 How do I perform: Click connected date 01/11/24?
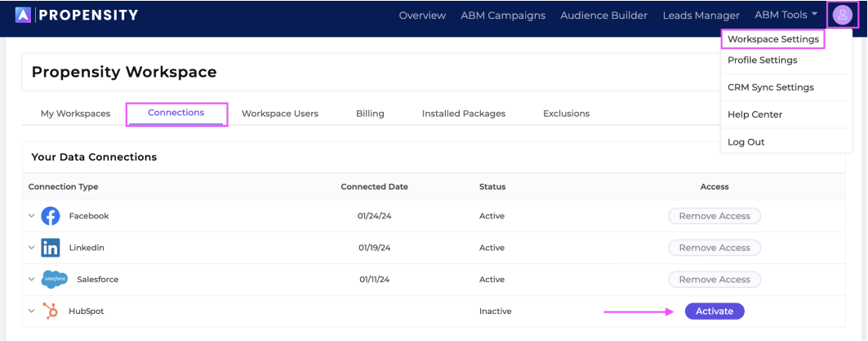click(374, 280)
